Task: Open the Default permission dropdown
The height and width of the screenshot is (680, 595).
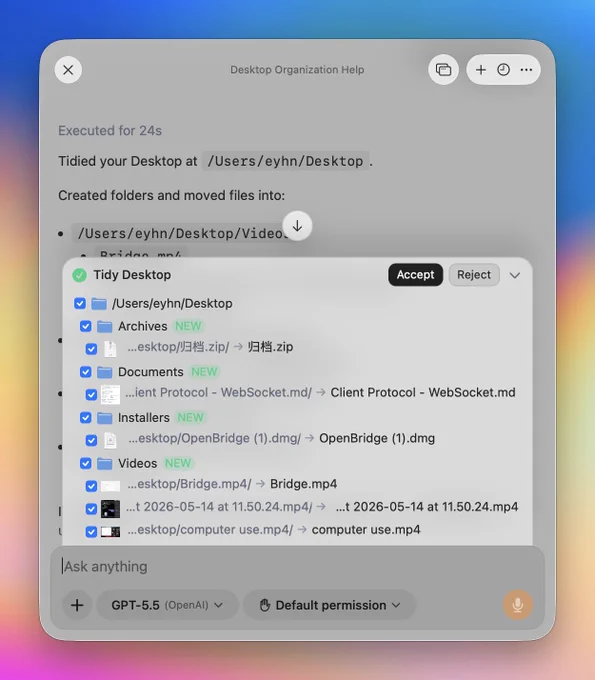Action: [329, 605]
